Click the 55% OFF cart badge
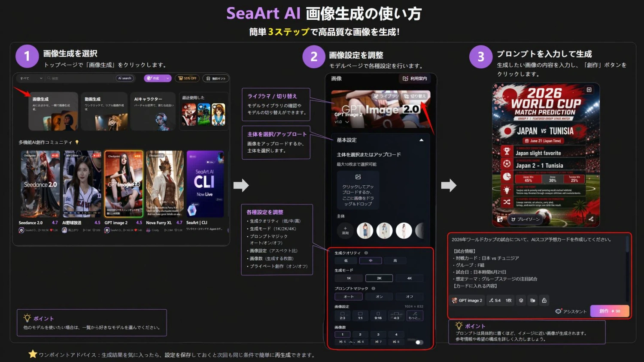644x362 pixels. pos(187,78)
